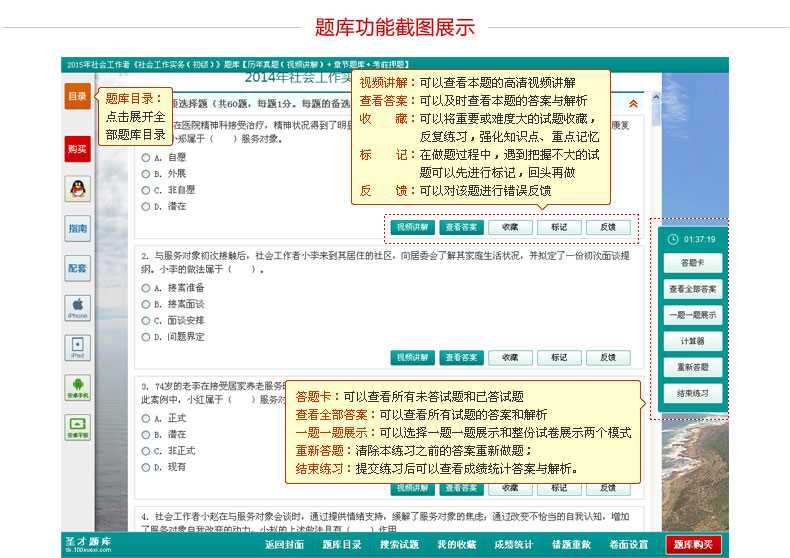Open the orange 目录 catalog sidebar icon
Image resolution: width=790 pixels, height=558 pixels.
pos(77,97)
